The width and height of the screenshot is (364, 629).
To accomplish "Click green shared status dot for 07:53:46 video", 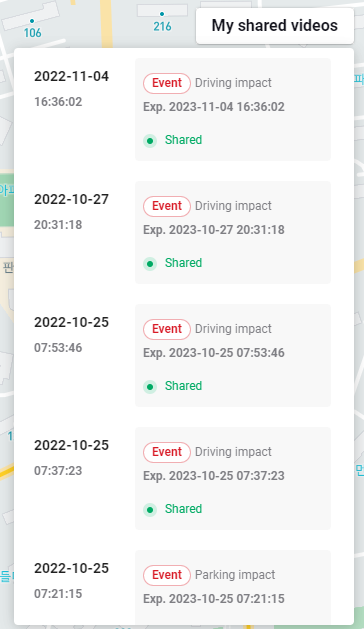I will [x=150, y=387].
